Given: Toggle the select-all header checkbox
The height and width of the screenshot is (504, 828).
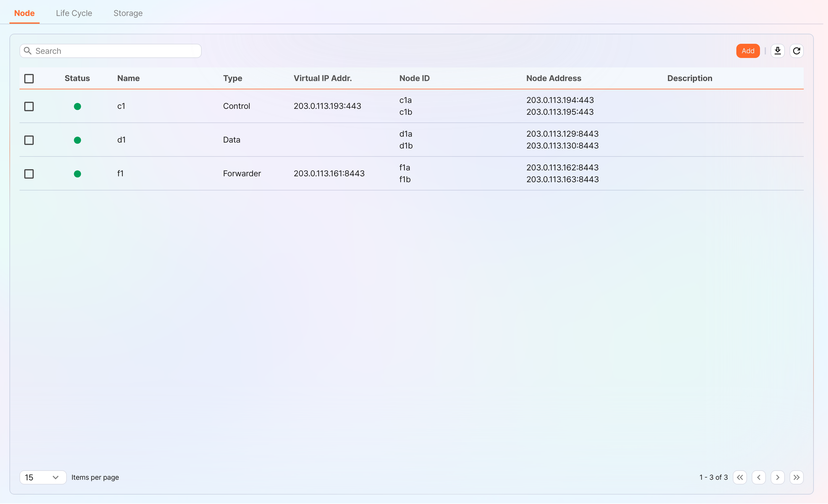Looking at the screenshot, I should point(29,79).
